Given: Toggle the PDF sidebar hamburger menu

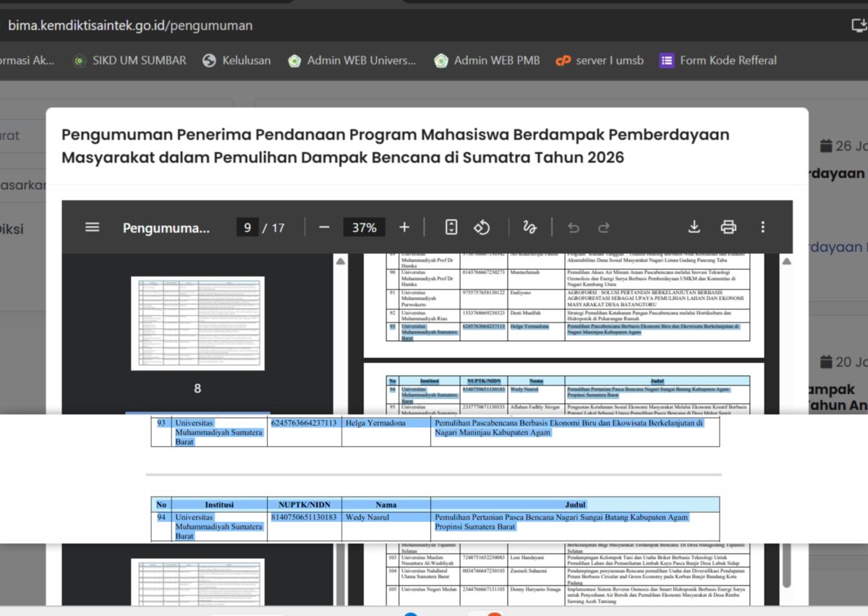Looking at the screenshot, I should [92, 227].
